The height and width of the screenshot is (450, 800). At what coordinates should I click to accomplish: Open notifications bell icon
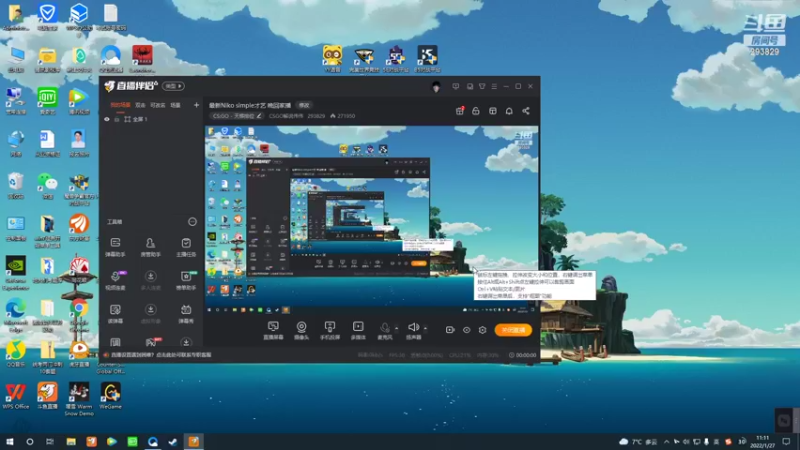point(509,111)
